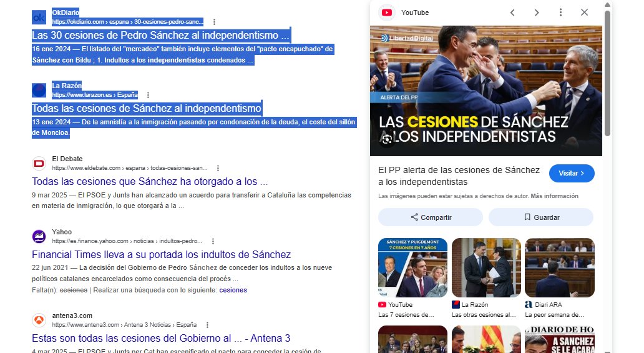
Task: Click the 'cesiones' search suggestion link
Action: 233,290
